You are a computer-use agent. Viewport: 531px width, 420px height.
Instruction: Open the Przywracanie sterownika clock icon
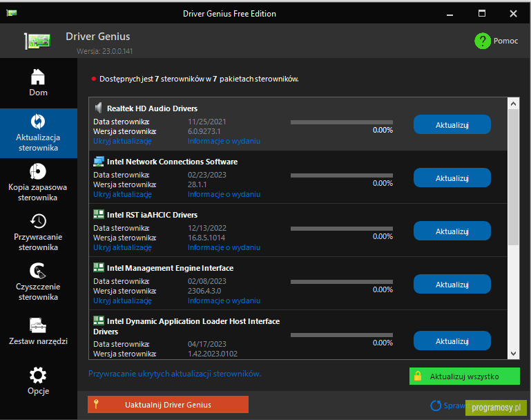(38, 221)
